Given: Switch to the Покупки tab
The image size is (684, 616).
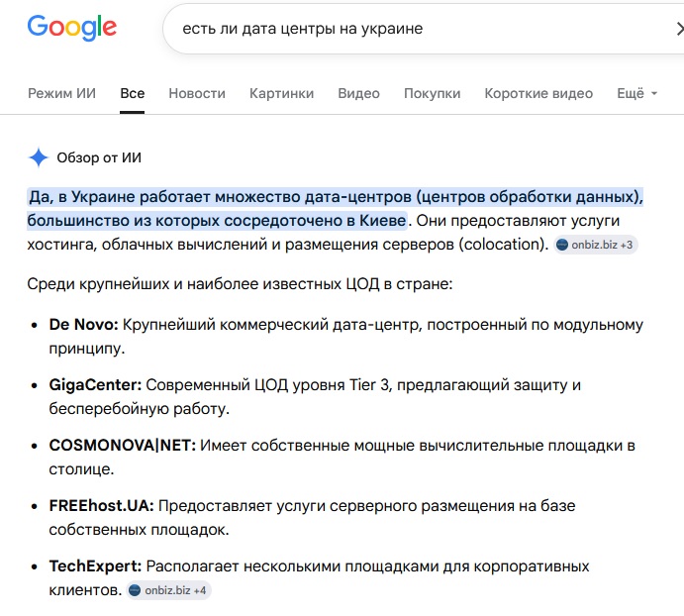Looking at the screenshot, I should 432,93.
